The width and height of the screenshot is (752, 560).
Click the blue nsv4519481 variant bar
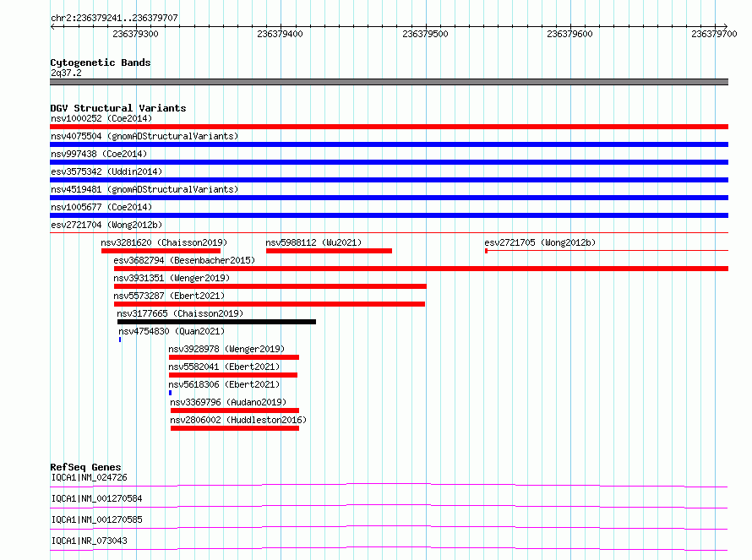coord(389,198)
